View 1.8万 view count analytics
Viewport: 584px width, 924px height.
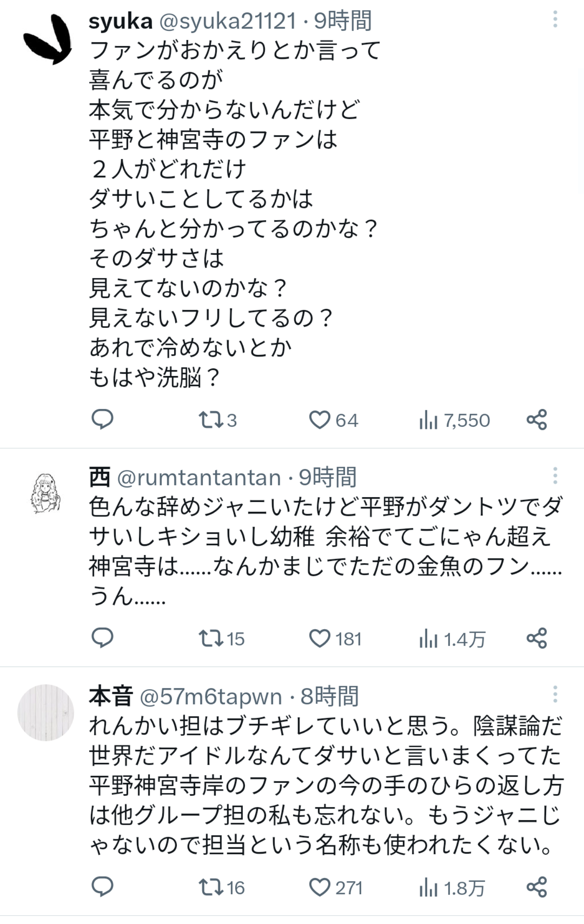point(452,887)
